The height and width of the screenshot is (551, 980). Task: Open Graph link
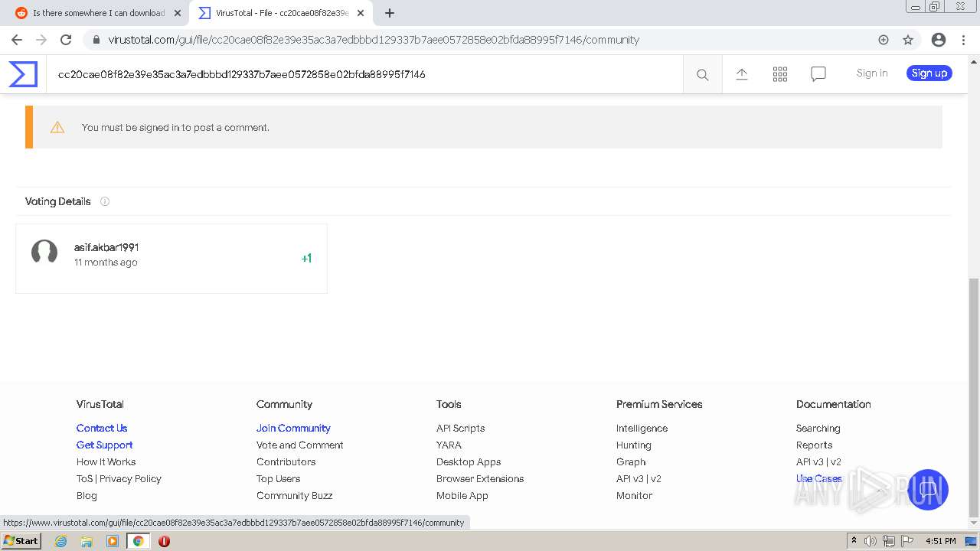click(631, 461)
